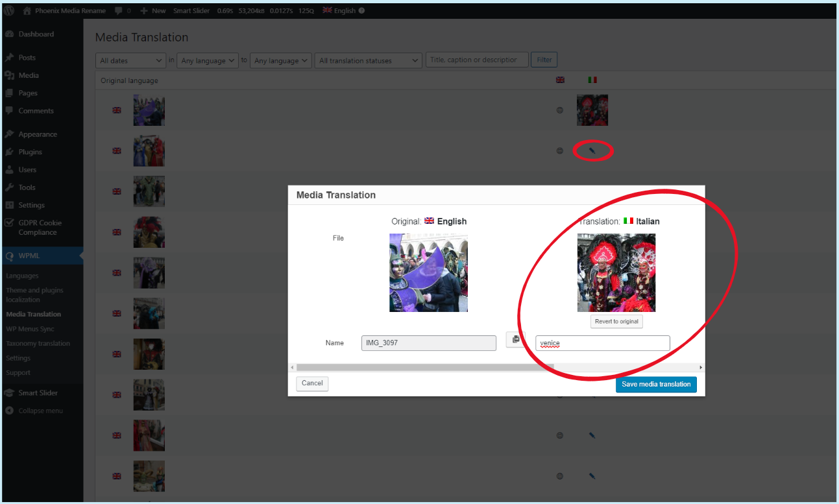Click the UK flag column header
The height and width of the screenshot is (504, 839).
[560, 80]
